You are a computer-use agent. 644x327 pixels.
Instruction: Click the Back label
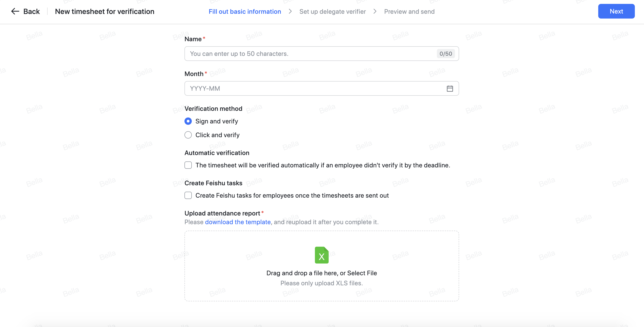coord(31,11)
